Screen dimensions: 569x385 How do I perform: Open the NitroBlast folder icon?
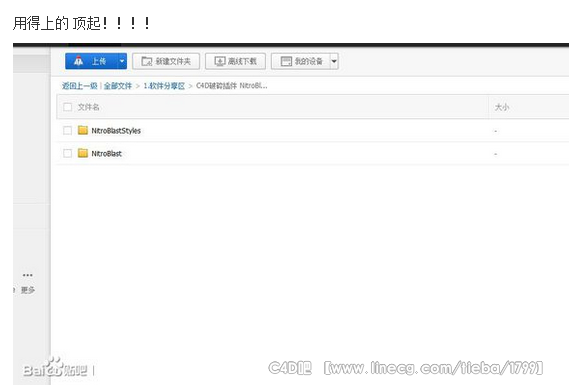click(83, 153)
